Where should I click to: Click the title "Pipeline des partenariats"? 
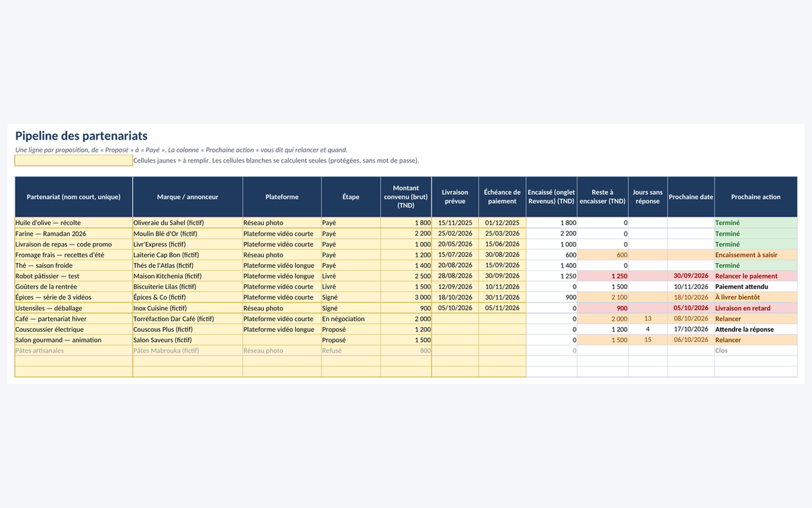click(x=81, y=136)
